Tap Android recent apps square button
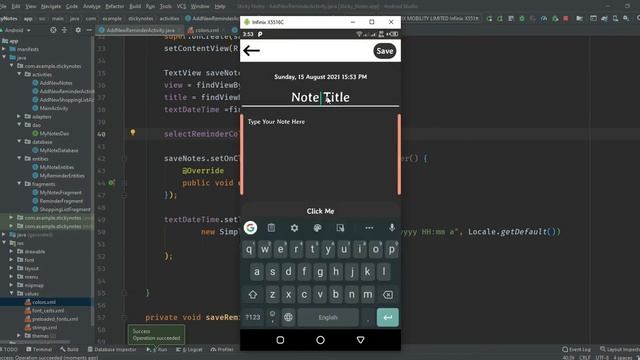 tap(280, 340)
